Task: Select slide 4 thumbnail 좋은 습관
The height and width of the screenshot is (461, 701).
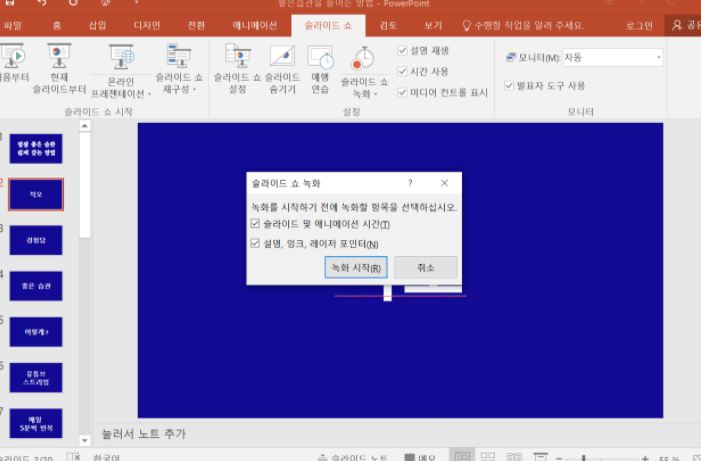Action: point(36,286)
